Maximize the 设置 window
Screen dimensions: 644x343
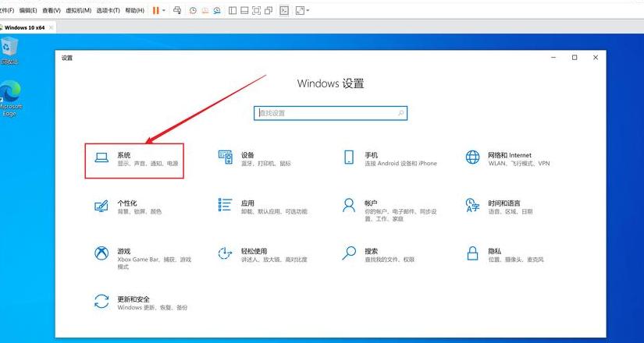[575, 58]
